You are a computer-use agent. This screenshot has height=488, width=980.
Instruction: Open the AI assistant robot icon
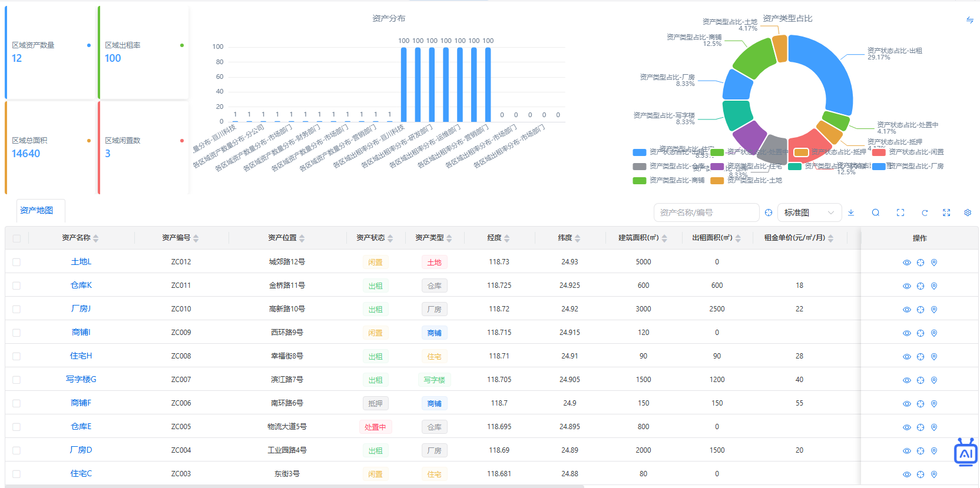(966, 452)
